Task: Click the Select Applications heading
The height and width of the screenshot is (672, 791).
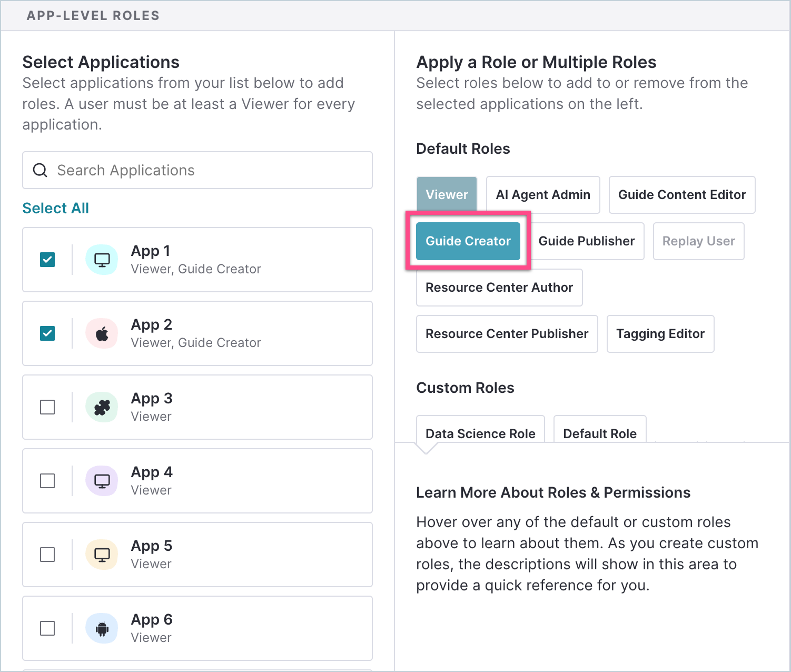Action: click(101, 62)
